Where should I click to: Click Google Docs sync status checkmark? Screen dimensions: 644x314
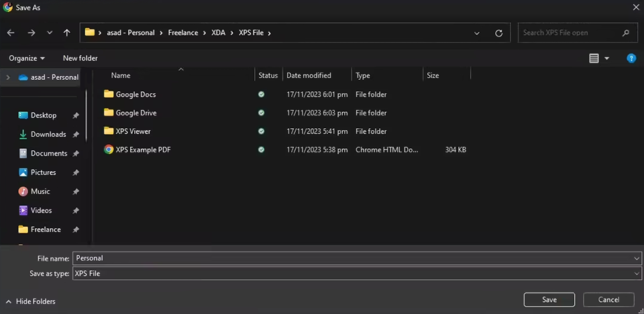261,95
